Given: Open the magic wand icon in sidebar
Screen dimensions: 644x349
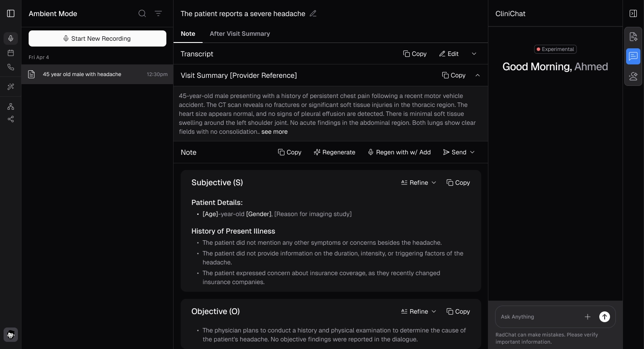Looking at the screenshot, I should [11, 87].
